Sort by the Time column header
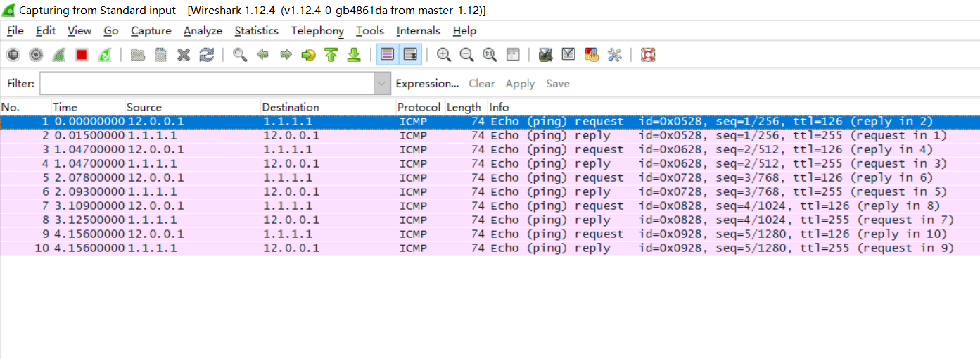980x359 pixels. pyautogui.click(x=88, y=107)
